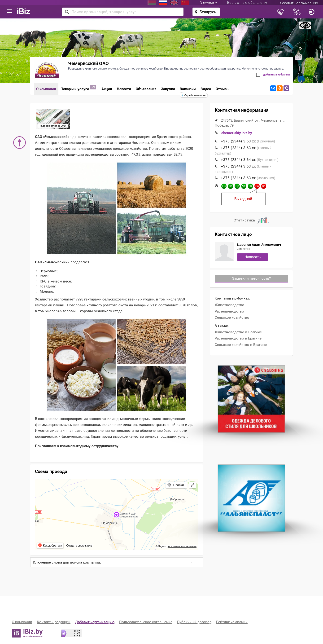Open favorites stars icon in header
The height and width of the screenshot is (644, 323).
click(297, 12)
